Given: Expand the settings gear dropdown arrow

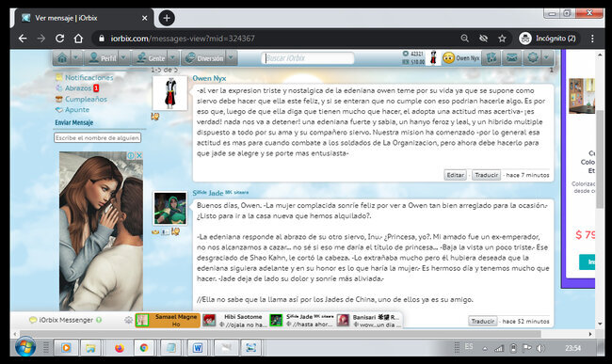Looking at the screenshot, I should pos(546,58).
